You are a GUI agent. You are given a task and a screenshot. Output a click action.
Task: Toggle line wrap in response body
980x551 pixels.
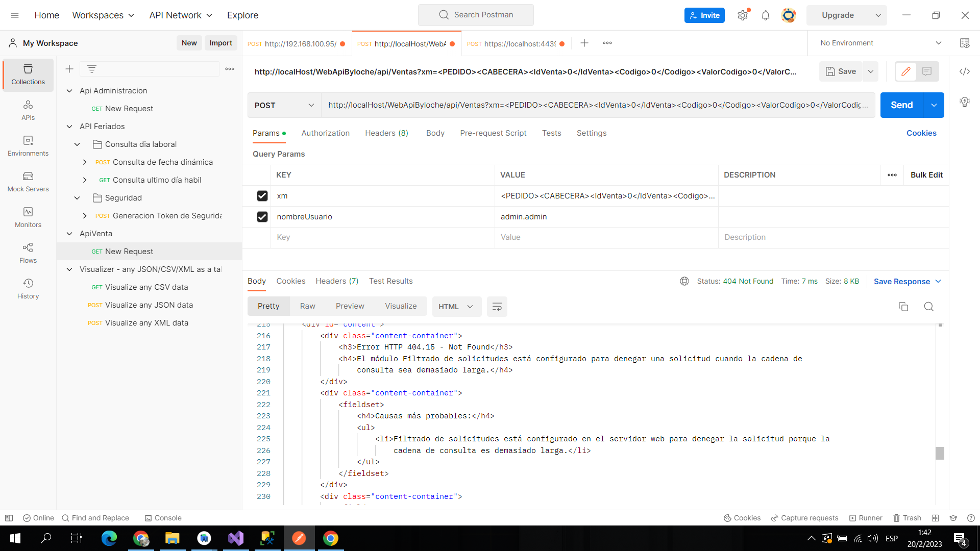(x=497, y=307)
